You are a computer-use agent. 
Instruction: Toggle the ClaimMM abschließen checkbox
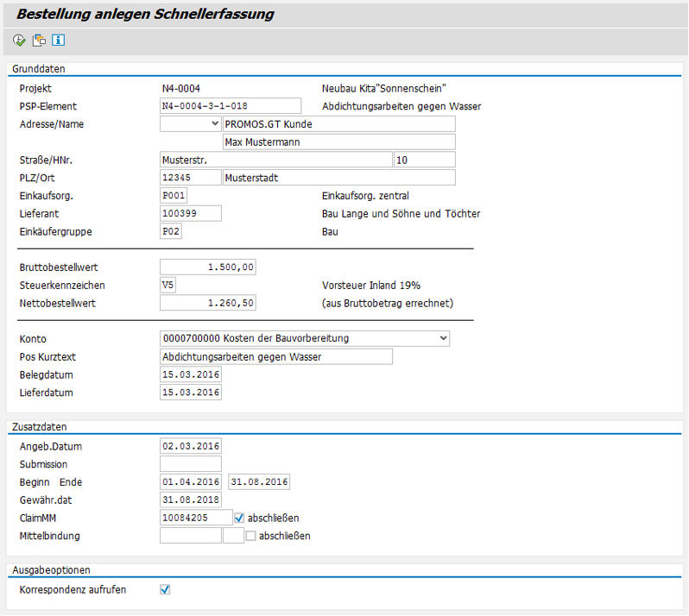click(239, 518)
